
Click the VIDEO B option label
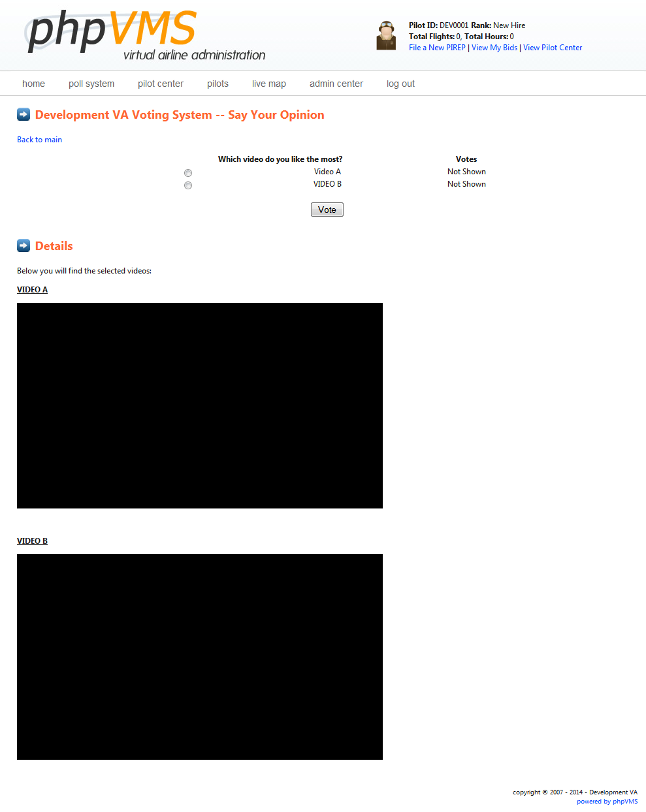[x=327, y=184]
